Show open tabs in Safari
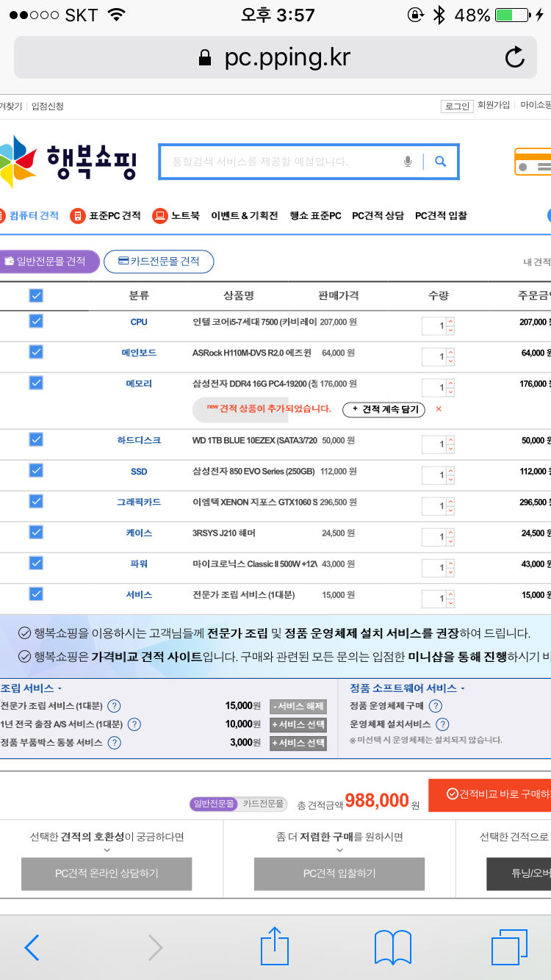 pos(509,947)
